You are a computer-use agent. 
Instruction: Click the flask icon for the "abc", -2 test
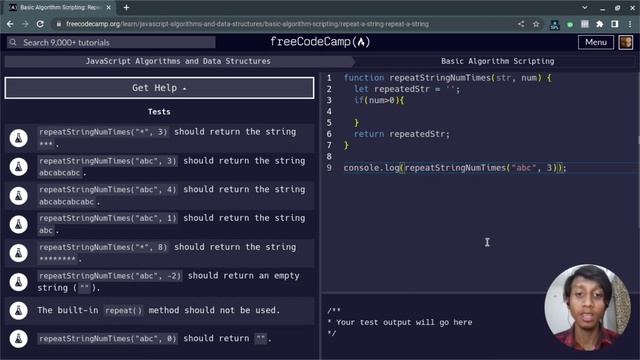[18, 282]
